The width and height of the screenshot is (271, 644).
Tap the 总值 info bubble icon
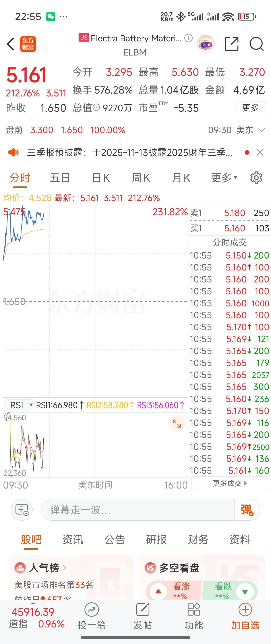click(x=96, y=107)
